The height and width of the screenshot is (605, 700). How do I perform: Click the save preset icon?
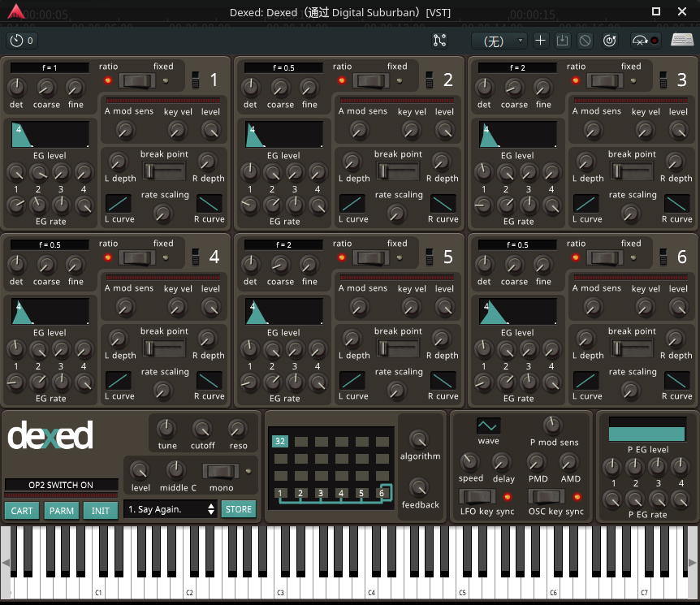(562, 41)
